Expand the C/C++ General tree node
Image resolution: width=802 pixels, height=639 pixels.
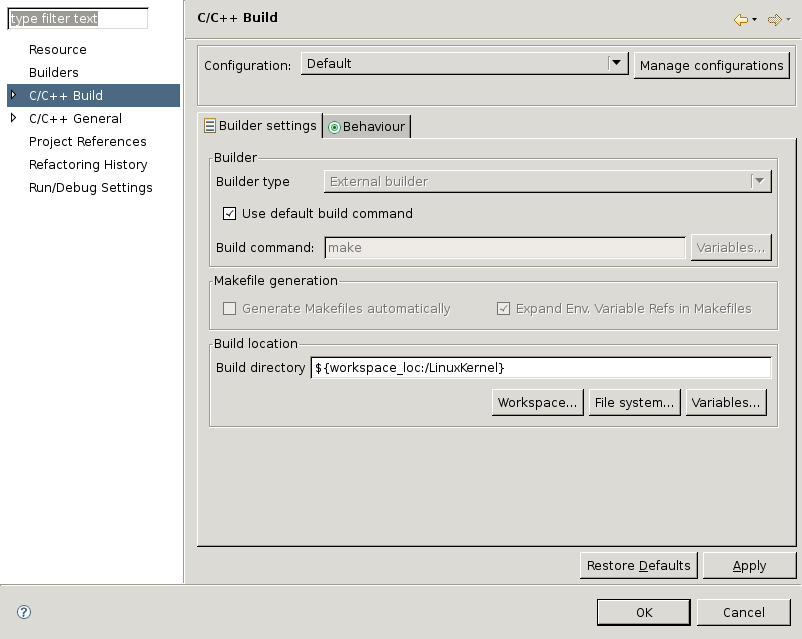[13, 118]
